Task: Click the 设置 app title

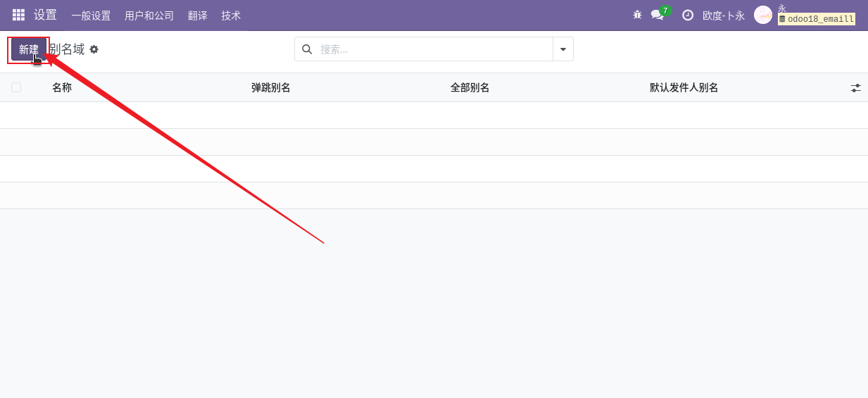Action: point(45,15)
